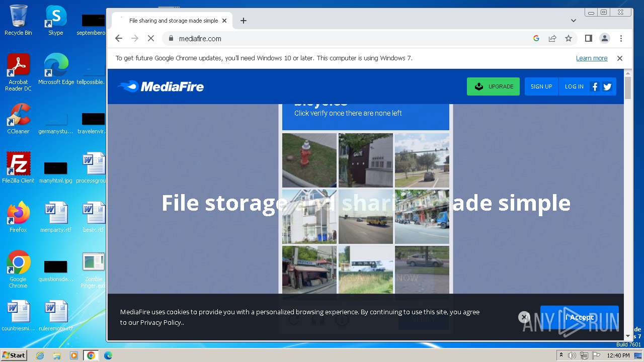Viewport: 644px width, 362px height.
Task: Select the captcha tile with silver car
Action: pos(422,269)
